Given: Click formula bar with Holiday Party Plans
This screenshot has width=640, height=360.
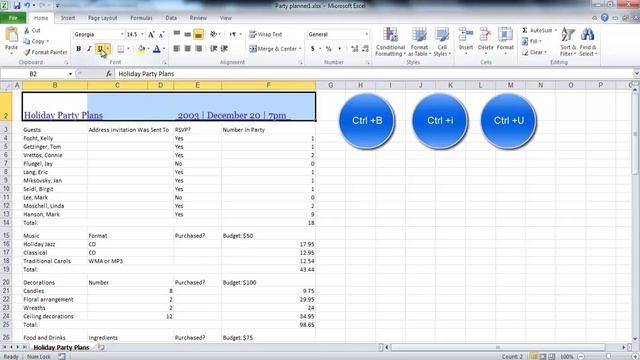Looking at the screenshot, I should click(373, 74).
